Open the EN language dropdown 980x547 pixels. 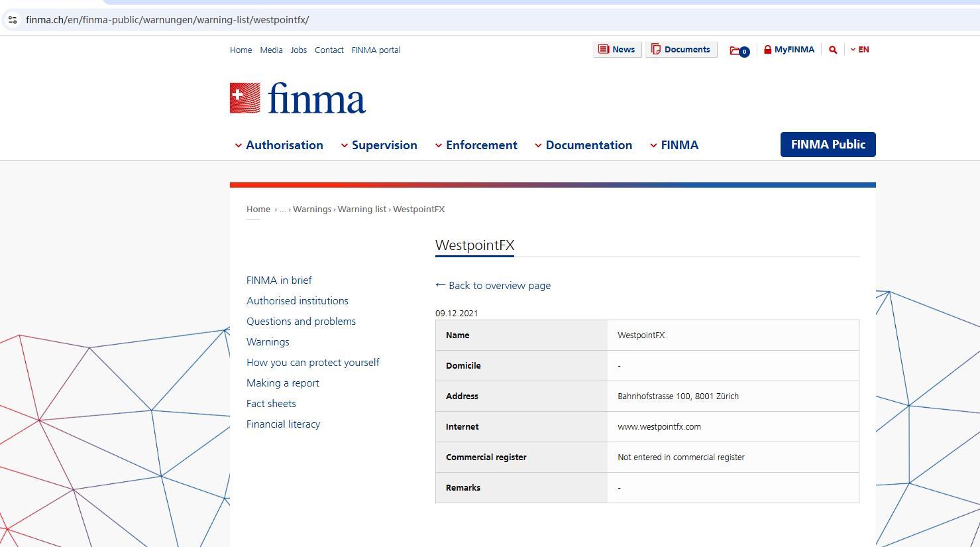(860, 50)
